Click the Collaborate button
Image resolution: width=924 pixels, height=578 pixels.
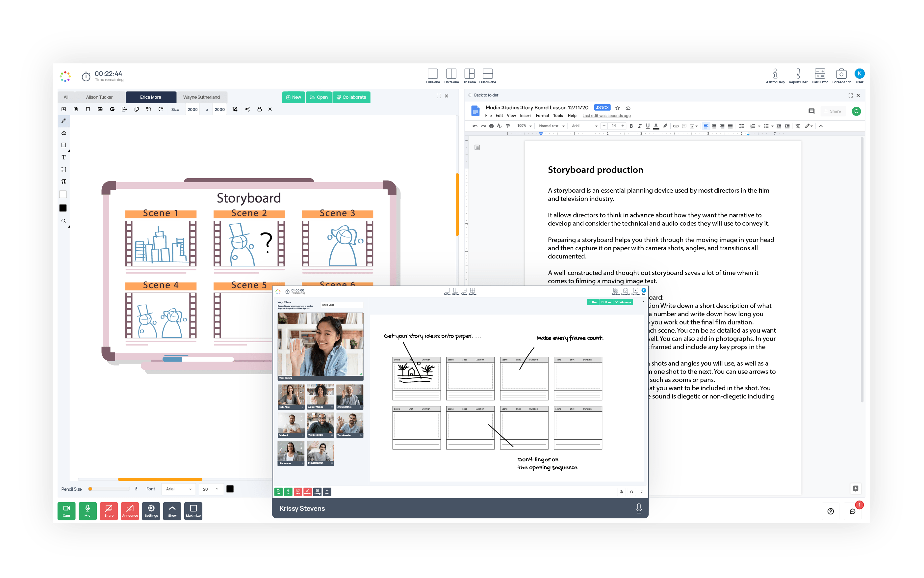[351, 97]
